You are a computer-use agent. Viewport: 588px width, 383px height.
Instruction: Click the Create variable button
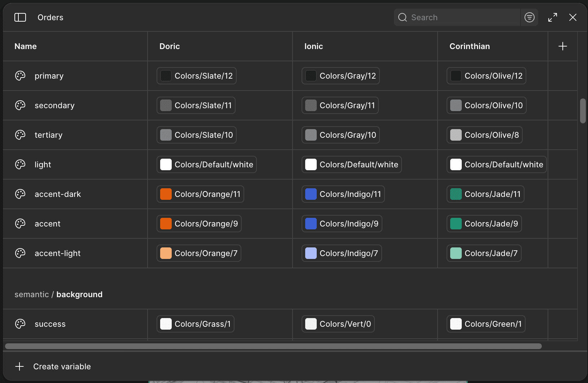pyautogui.click(x=62, y=366)
